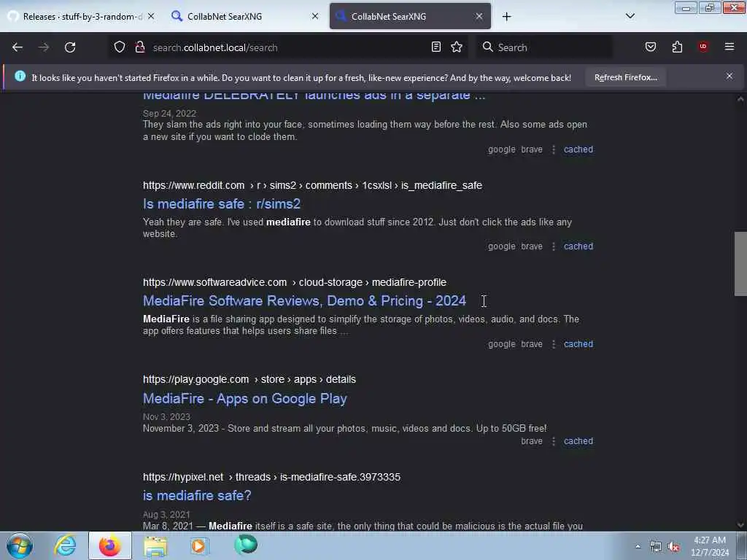Bookmark this page with the star icon
The width and height of the screenshot is (747, 560).
457,47
